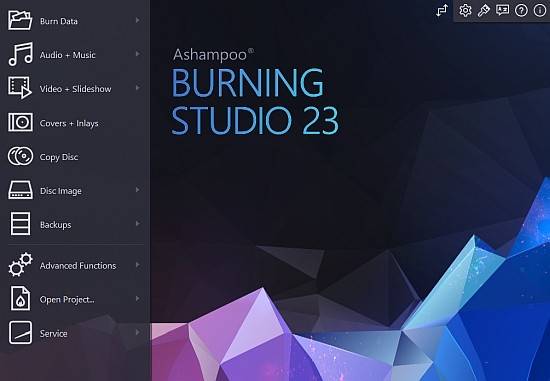Select the Service menu entry
550x381 pixels.
75,333
